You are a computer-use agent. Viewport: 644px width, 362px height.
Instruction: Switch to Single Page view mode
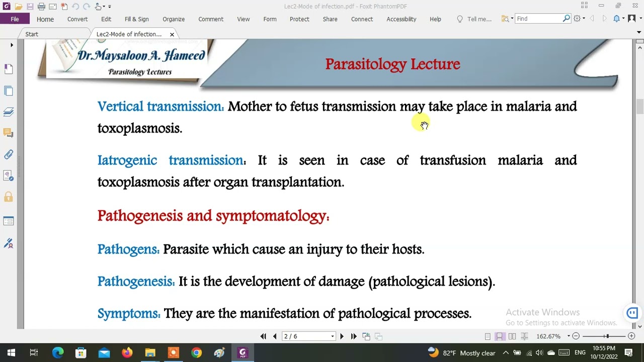tap(488, 336)
